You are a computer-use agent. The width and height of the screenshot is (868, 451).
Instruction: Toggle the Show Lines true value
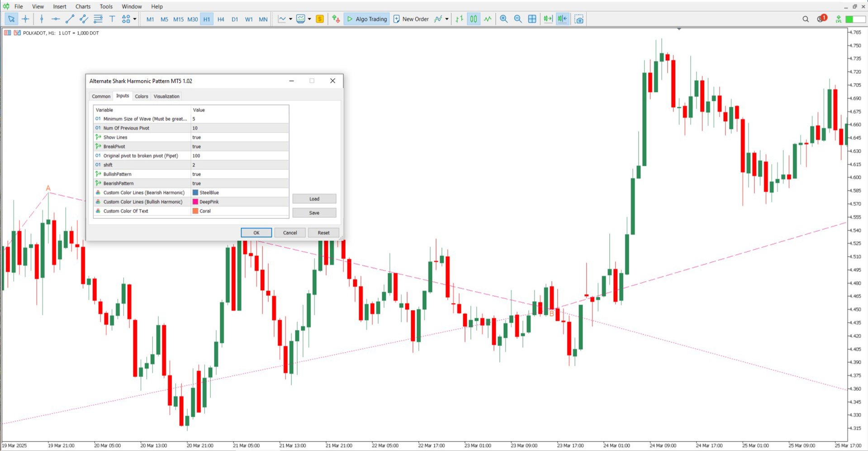240,137
